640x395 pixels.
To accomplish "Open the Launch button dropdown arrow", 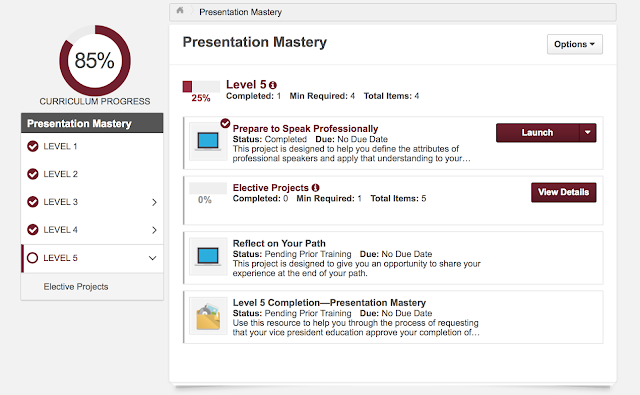I will click(x=588, y=133).
